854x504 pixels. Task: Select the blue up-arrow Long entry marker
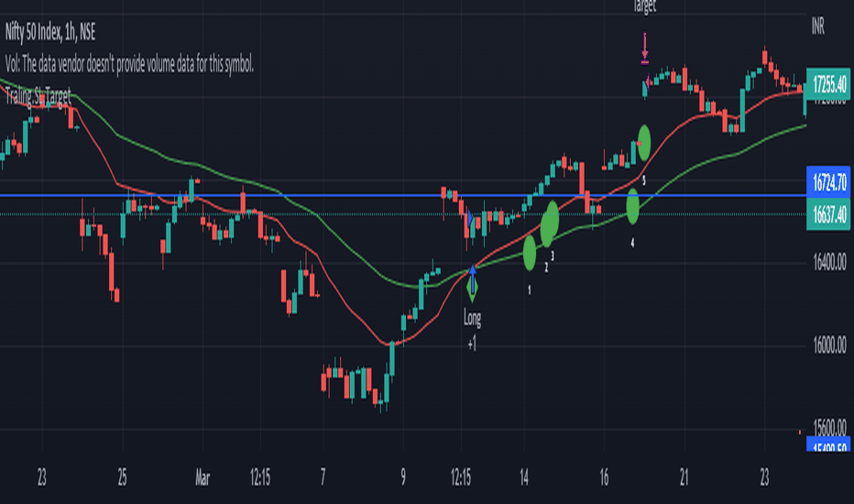coord(472,279)
